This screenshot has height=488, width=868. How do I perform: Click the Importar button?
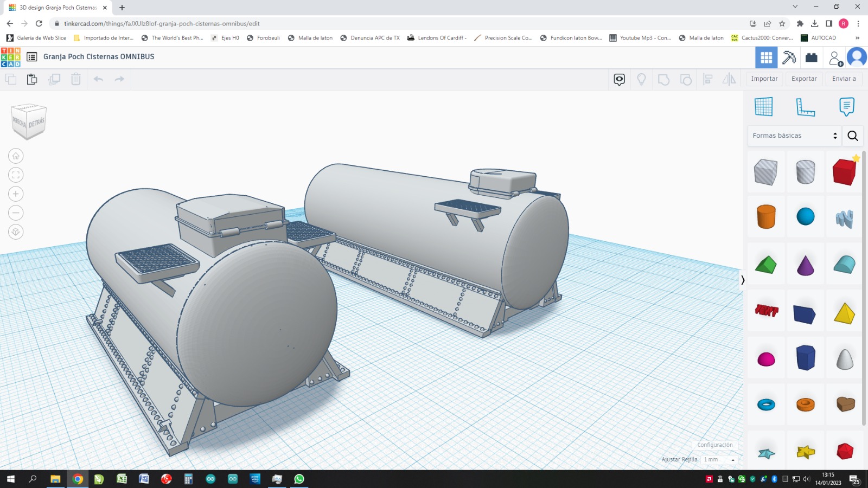pyautogui.click(x=764, y=79)
